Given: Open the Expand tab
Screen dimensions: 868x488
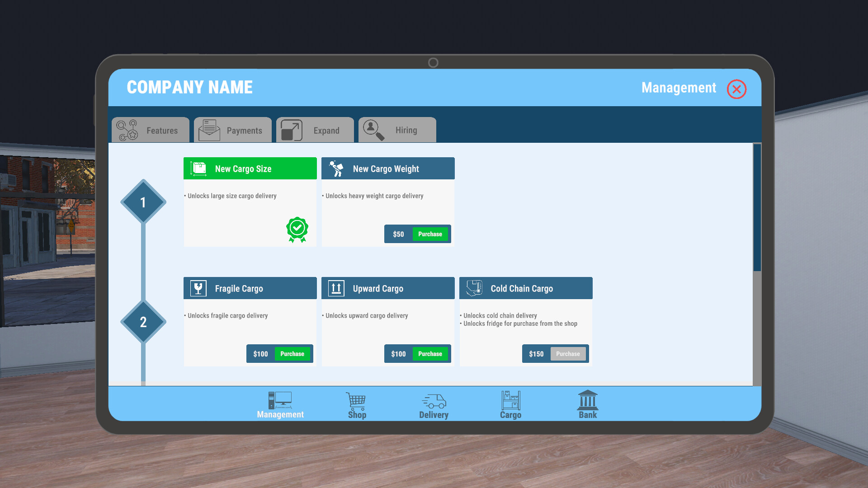Looking at the screenshot, I should (315, 130).
